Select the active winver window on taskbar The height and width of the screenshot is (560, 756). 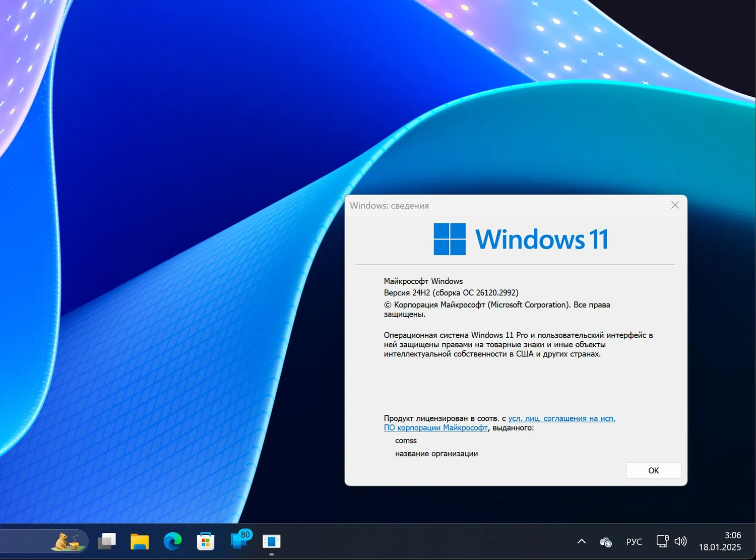tap(271, 541)
